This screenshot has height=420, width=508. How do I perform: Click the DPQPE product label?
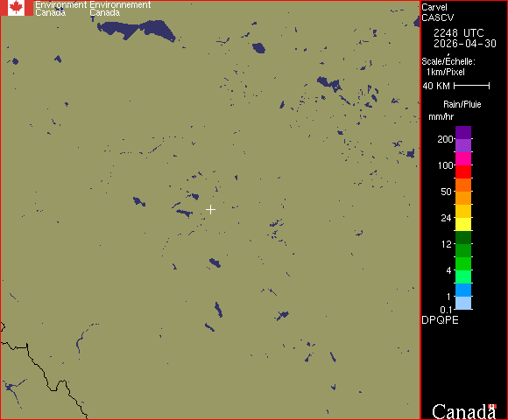pyautogui.click(x=440, y=320)
